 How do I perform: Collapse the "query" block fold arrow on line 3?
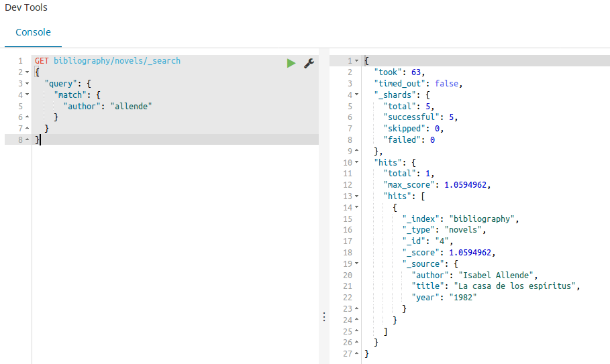tap(27, 84)
